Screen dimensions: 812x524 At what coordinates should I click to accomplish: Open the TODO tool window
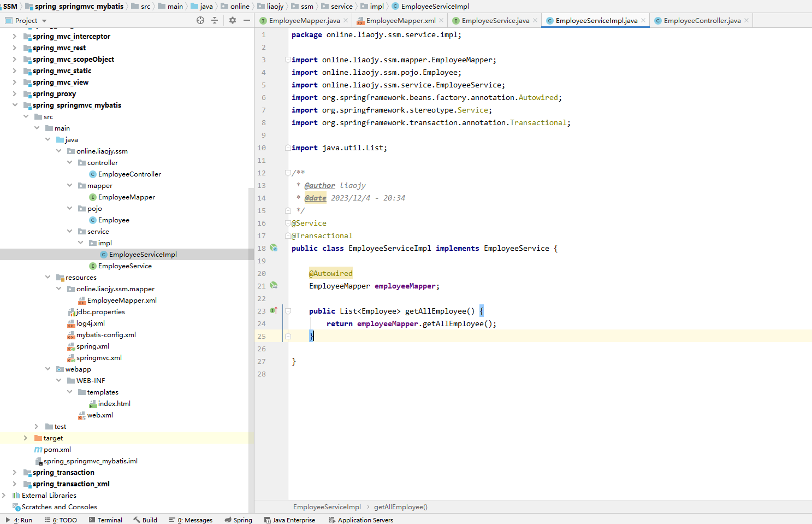click(61, 520)
